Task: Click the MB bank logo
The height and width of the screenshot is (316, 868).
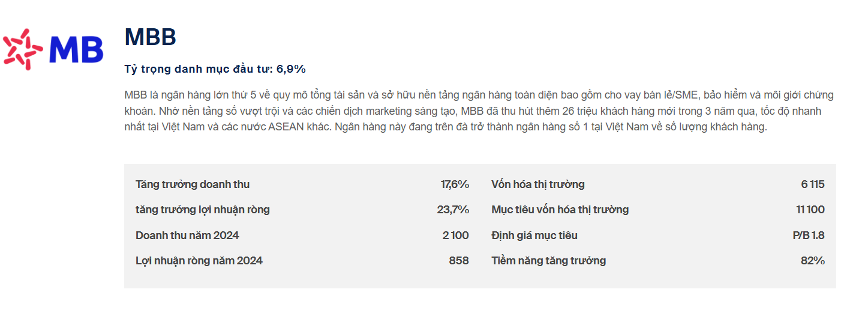Action: point(53,47)
